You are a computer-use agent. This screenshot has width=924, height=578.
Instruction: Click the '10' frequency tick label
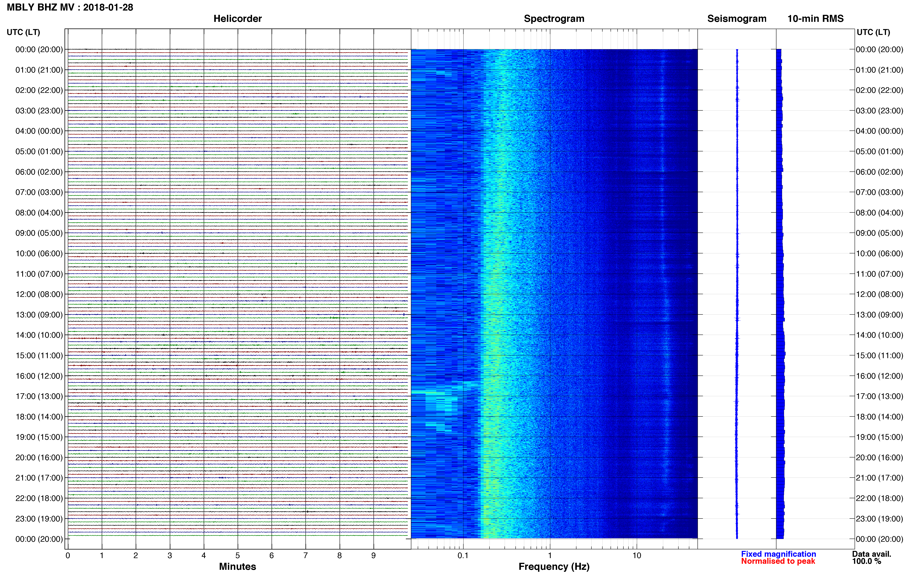click(637, 555)
